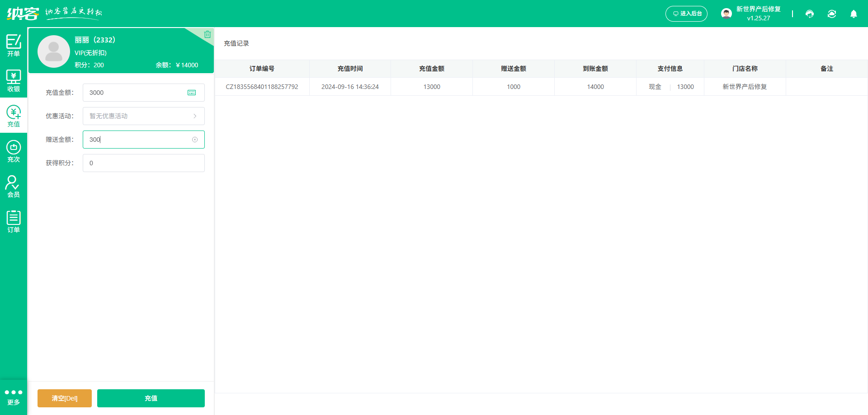The width and height of the screenshot is (868, 415).
Task: Open the 开单 sidebar section
Action: (x=14, y=45)
